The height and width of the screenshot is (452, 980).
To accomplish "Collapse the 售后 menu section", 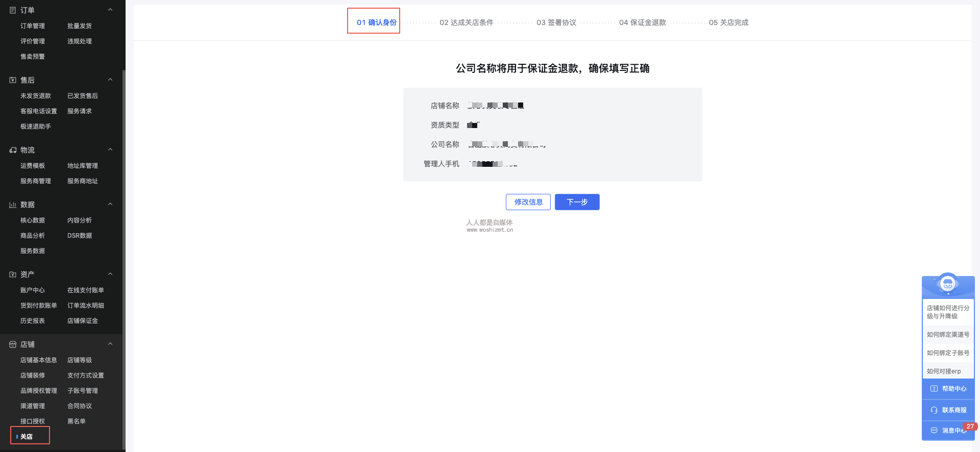I will tap(110, 80).
